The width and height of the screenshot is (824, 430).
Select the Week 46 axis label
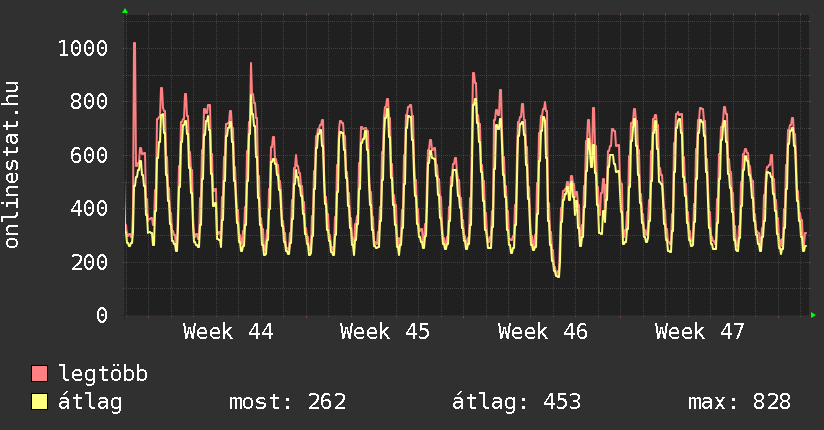[x=543, y=332]
